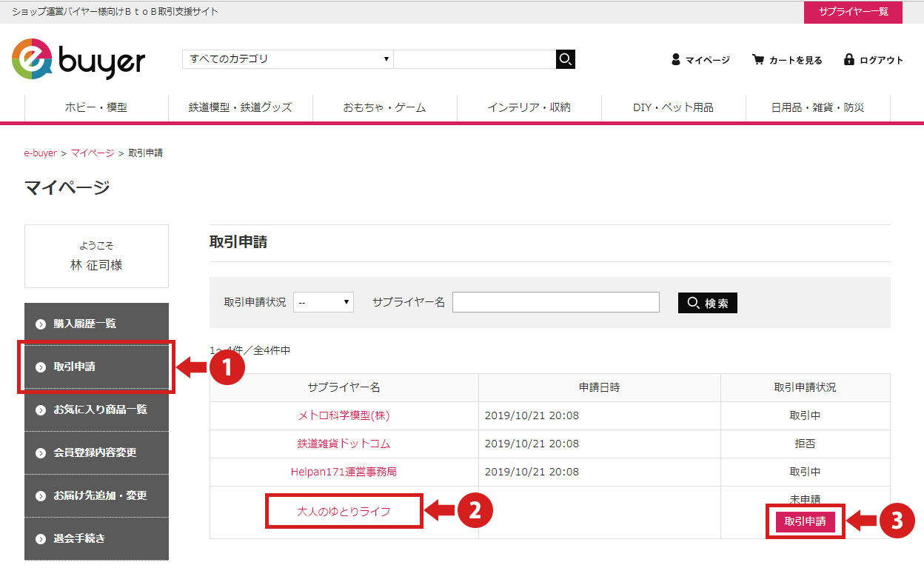Click the black 検索 button
Viewport: 924px width, 568px height.
click(x=707, y=303)
